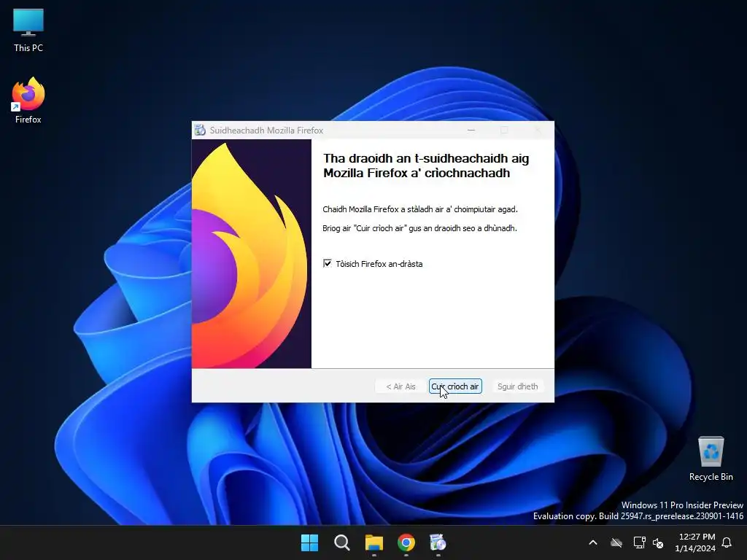Open the network status tray icon
Image resolution: width=747 pixels, height=560 pixels.
(639, 542)
